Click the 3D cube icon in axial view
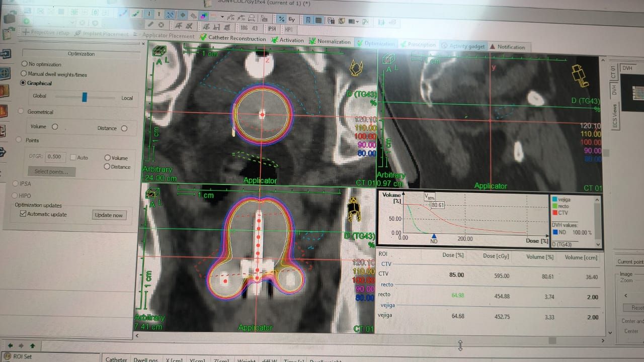This screenshot has width=644, height=362. point(158,52)
